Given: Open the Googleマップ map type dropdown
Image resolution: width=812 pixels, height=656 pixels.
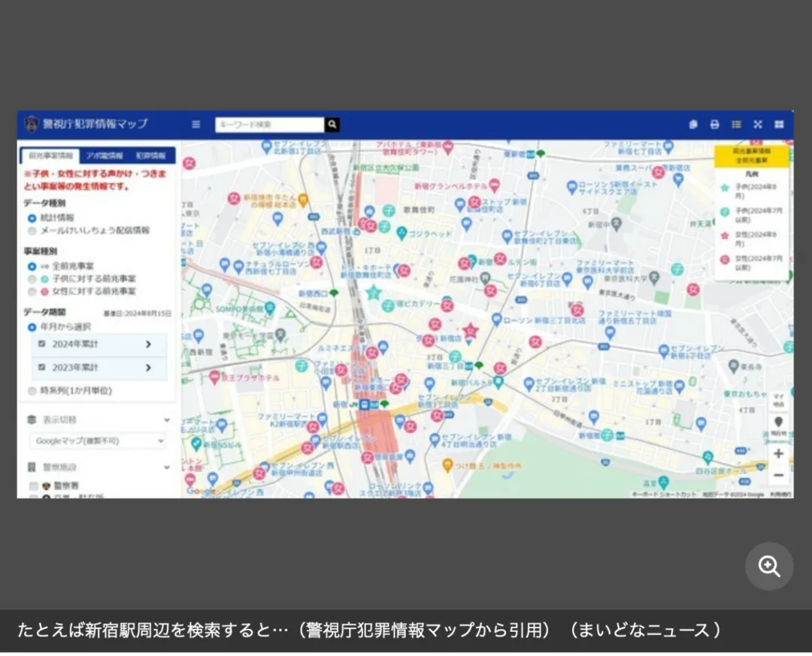Looking at the screenshot, I should [x=97, y=441].
